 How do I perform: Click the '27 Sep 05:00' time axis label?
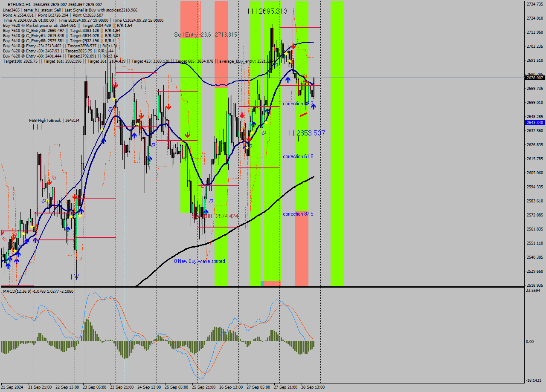coord(258,387)
